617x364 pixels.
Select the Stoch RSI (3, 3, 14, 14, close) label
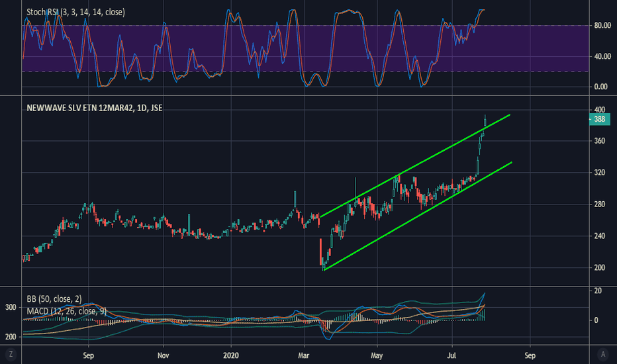(75, 12)
